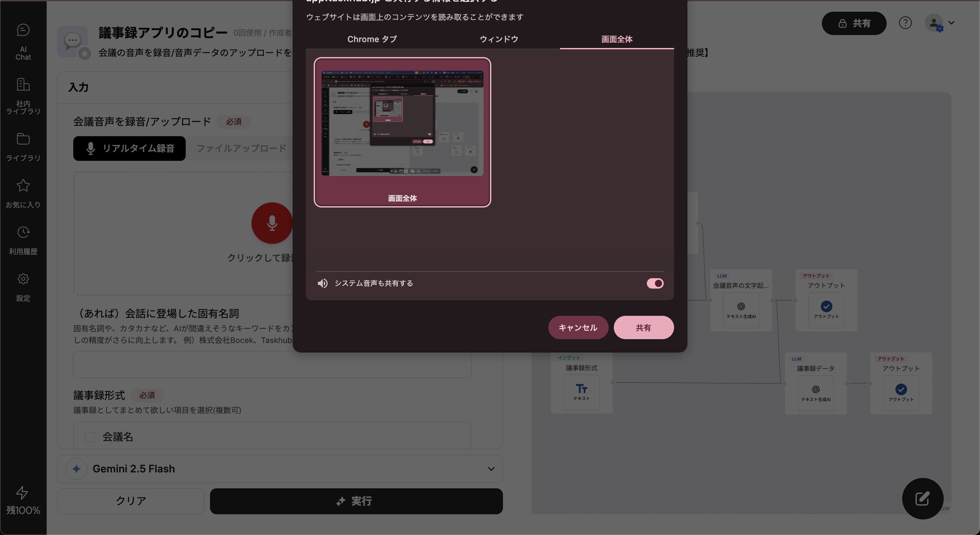
Task: Check the 会議名 checkbox
Action: pyautogui.click(x=89, y=437)
